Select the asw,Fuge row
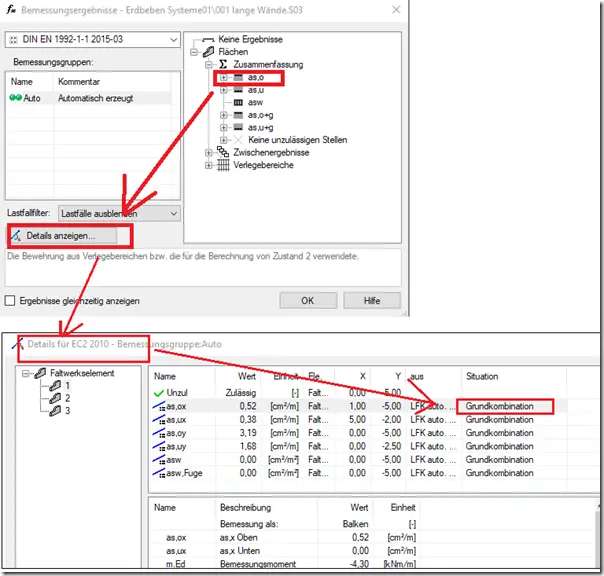604x576 pixels. [x=358, y=473]
